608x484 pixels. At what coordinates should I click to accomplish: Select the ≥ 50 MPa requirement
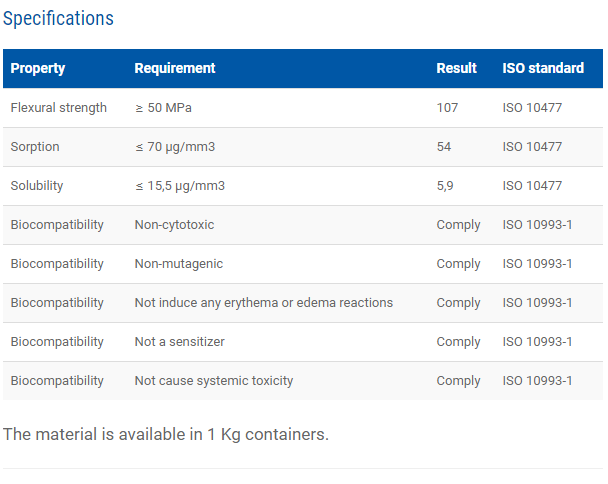(x=163, y=108)
